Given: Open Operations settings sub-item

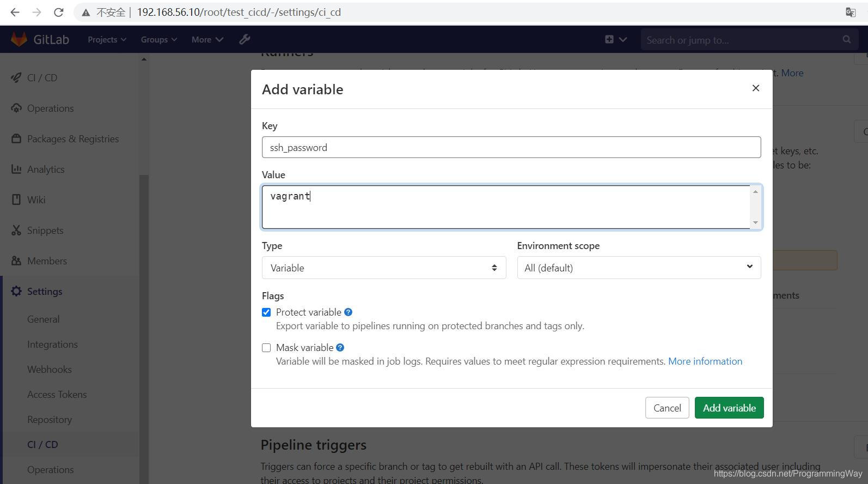Looking at the screenshot, I should point(50,469).
